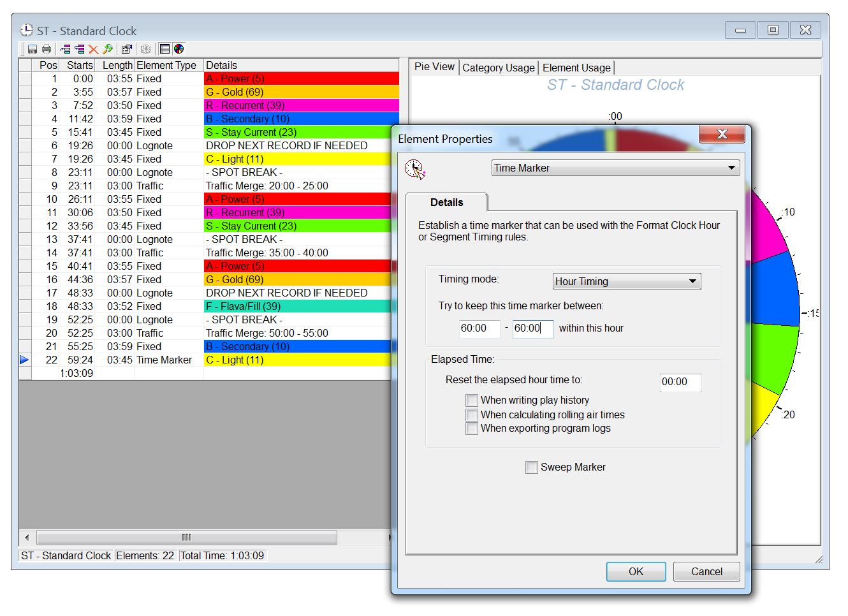Click the find and replace magnifier icon
This screenshot has width=848, height=616.
[108, 49]
